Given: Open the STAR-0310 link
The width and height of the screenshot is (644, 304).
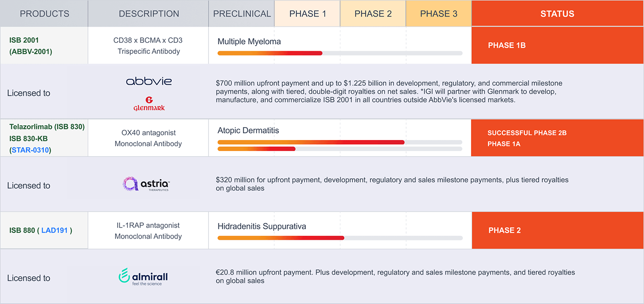Looking at the screenshot, I should (x=31, y=150).
